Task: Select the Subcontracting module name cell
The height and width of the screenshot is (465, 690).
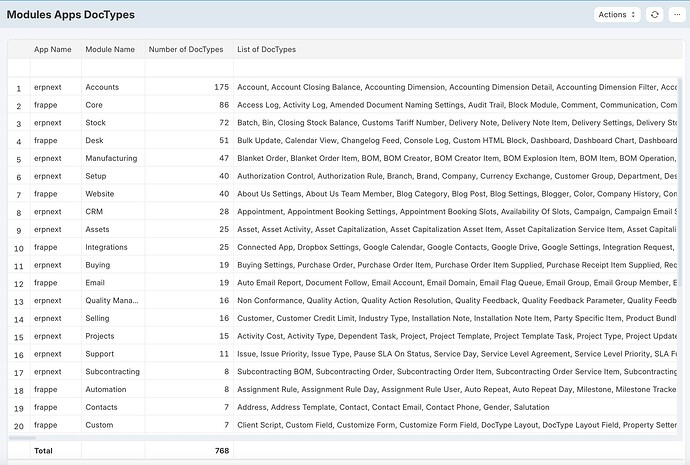Action: 114,372
